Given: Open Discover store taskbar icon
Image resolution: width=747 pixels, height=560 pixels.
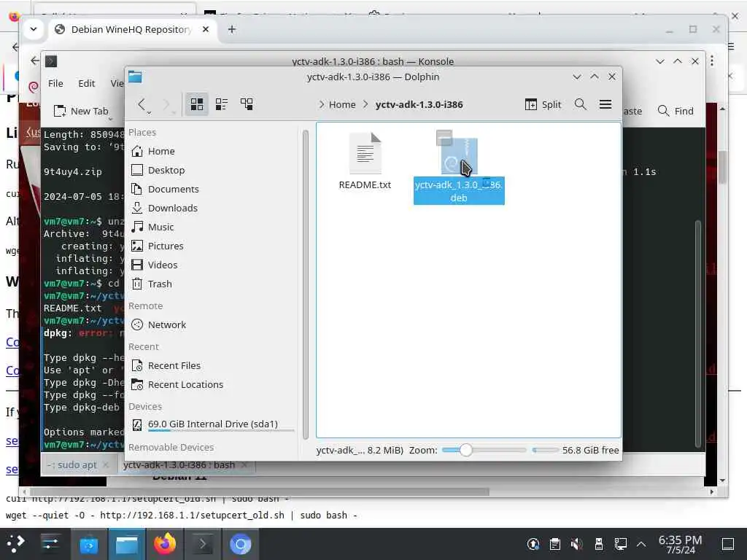Looking at the screenshot, I should point(88,544).
